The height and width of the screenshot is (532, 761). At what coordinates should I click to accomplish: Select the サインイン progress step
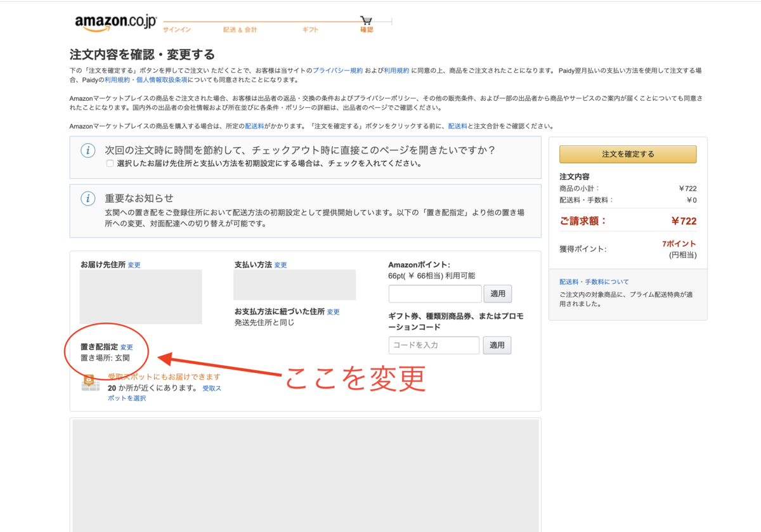[177, 30]
